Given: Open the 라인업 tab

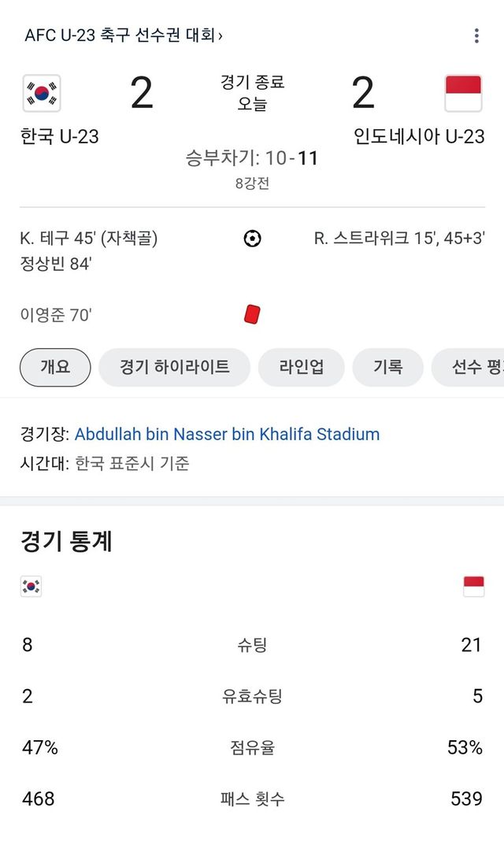Looking at the screenshot, I should pyautogui.click(x=301, y=367).
